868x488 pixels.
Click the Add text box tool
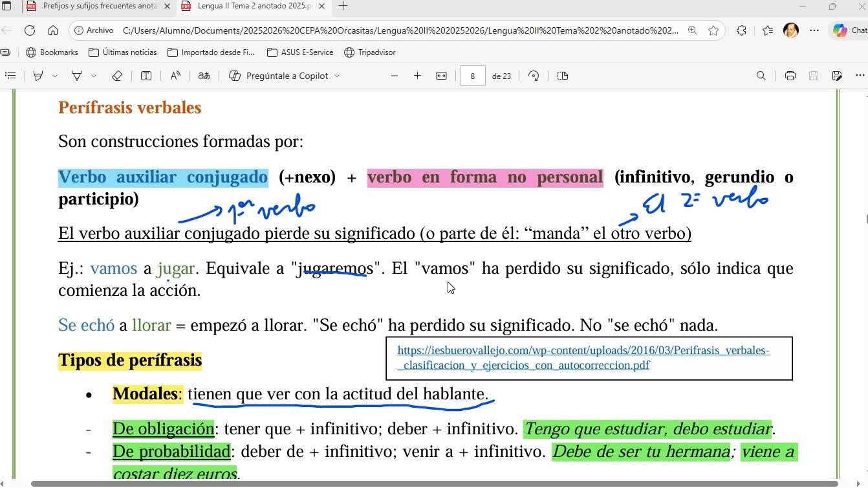146,76
